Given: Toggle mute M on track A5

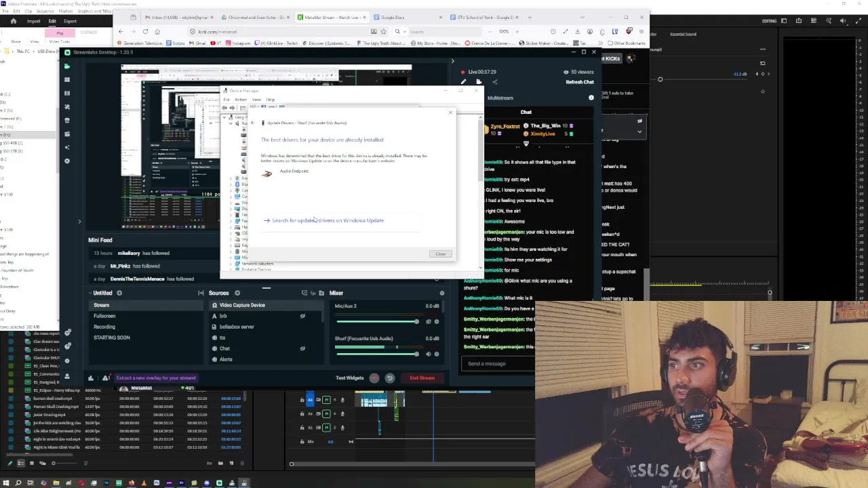Looking at the screenshot, I should pyautogui.click(x=326, y=427).
